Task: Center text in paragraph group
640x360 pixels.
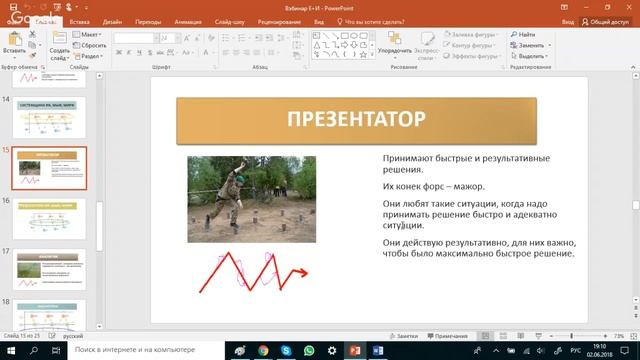Action: [x=236, y=53]
